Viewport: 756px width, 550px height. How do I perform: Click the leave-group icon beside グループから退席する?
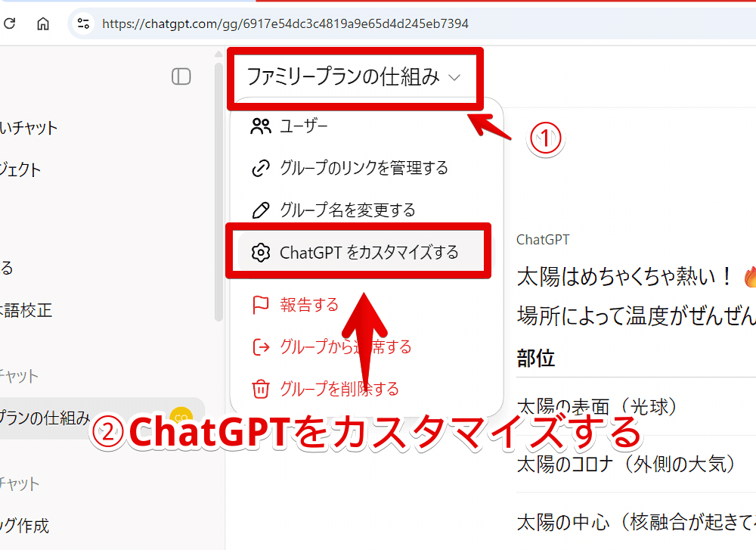(261, 347)
